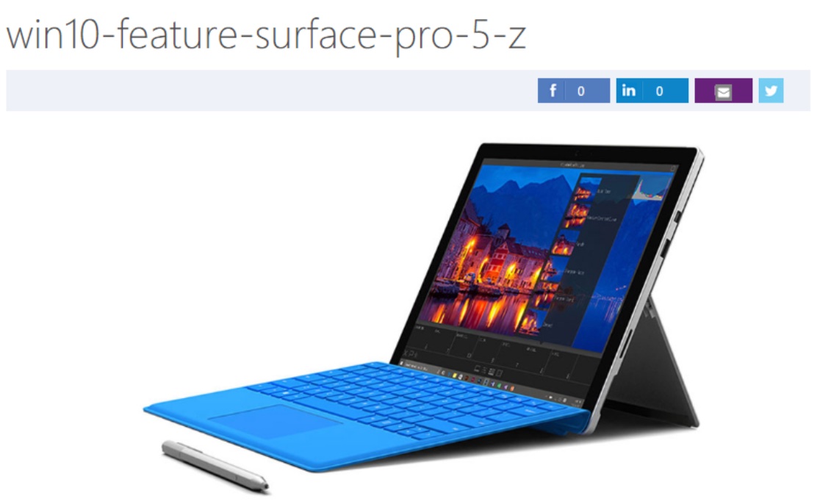Click the empty area of the gray share bar

point(271,90)
